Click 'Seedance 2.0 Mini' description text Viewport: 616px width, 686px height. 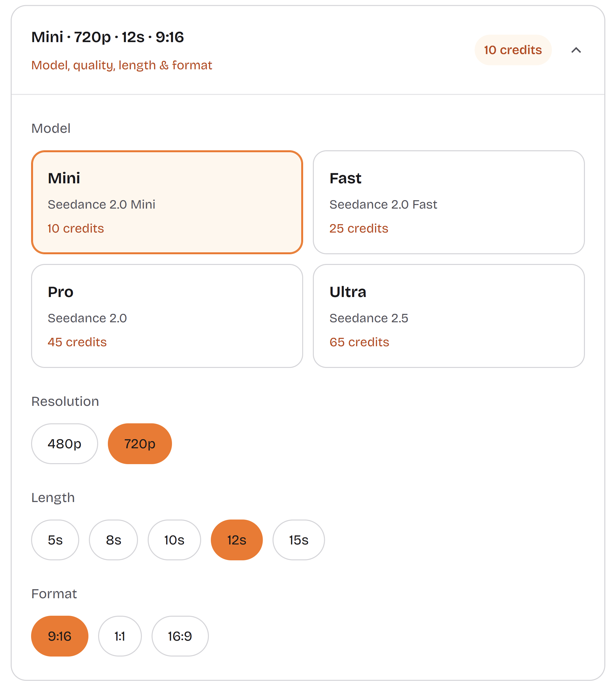[x=102, y=204]
